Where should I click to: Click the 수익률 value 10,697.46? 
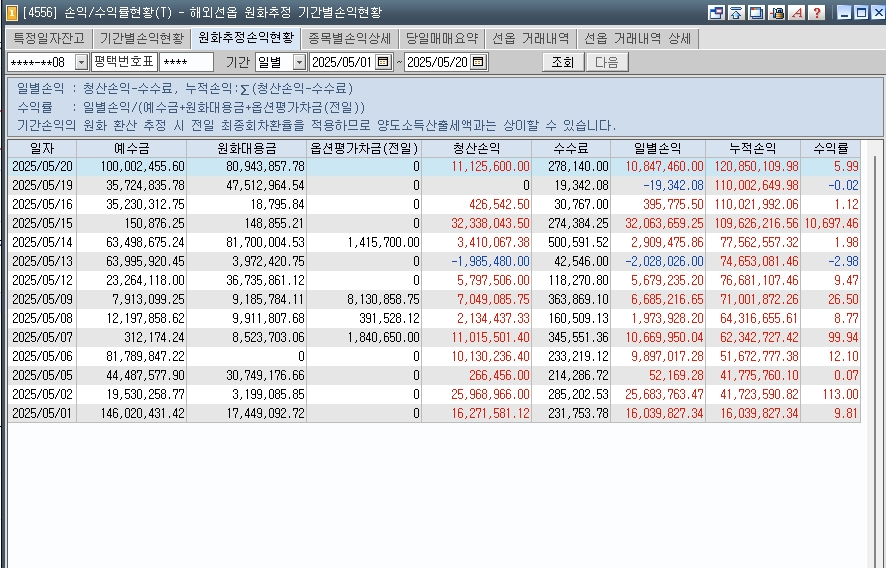click(832, 223)
